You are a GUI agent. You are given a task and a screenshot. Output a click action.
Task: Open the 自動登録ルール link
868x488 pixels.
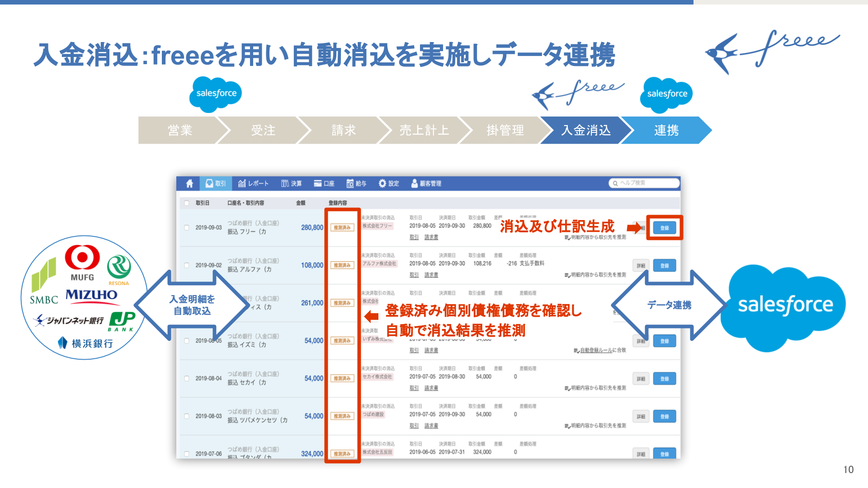(596, 350)
